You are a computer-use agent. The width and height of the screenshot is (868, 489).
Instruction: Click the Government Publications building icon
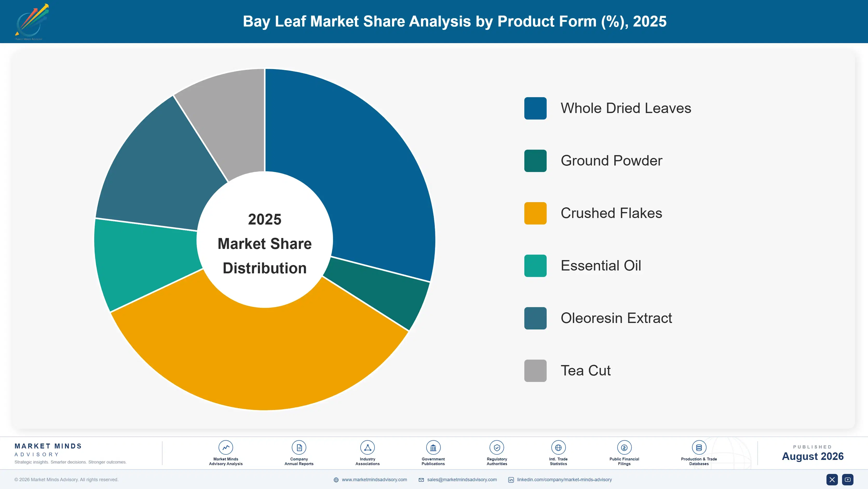pos(433,447)
